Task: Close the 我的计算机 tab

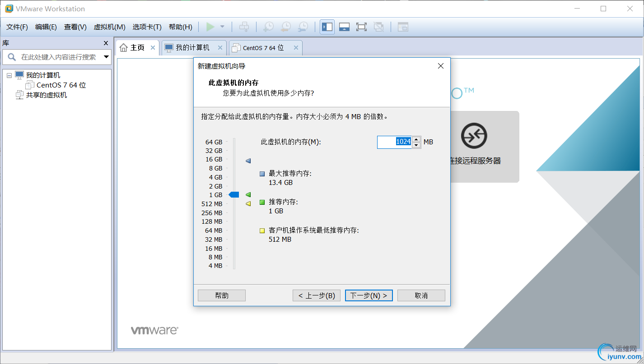Action: (x=220, y=47)
